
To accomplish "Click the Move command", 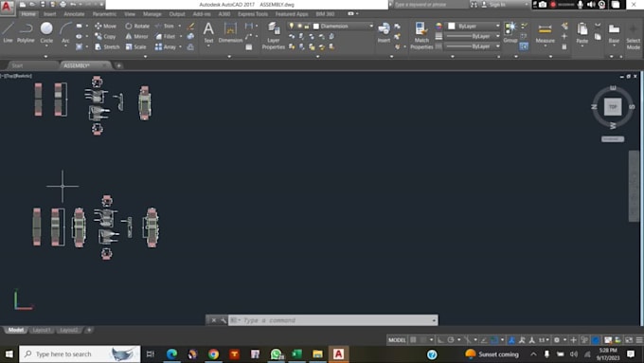I will point(105,26).
